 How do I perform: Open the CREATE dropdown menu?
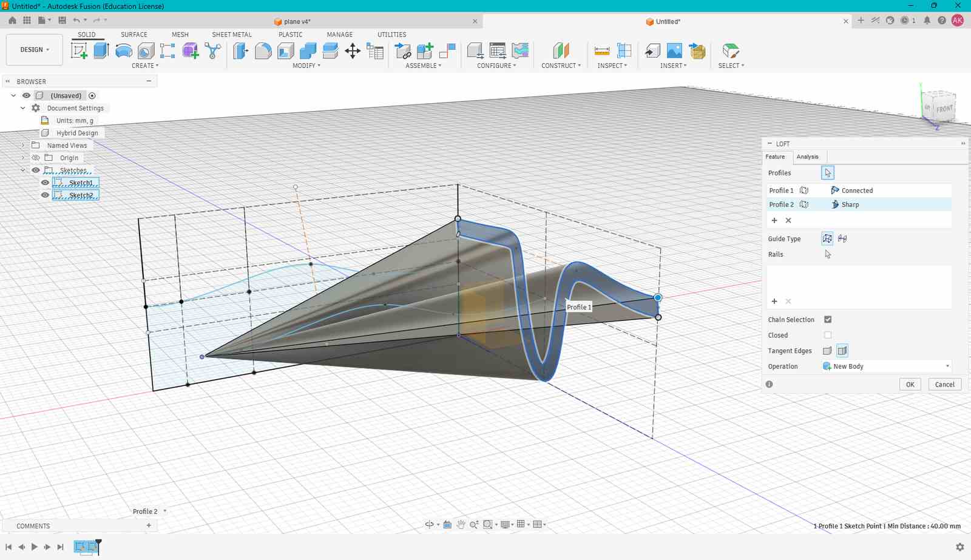coord(145,66)
